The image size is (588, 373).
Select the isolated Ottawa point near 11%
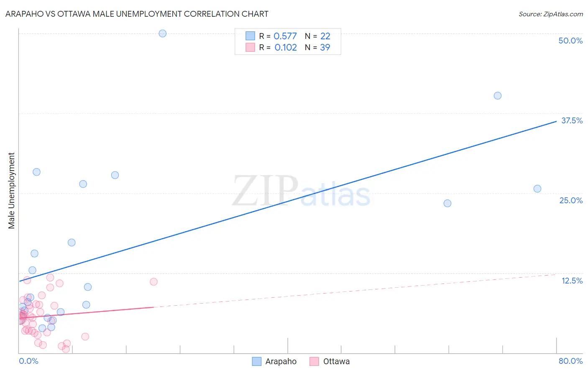[153, 282]
